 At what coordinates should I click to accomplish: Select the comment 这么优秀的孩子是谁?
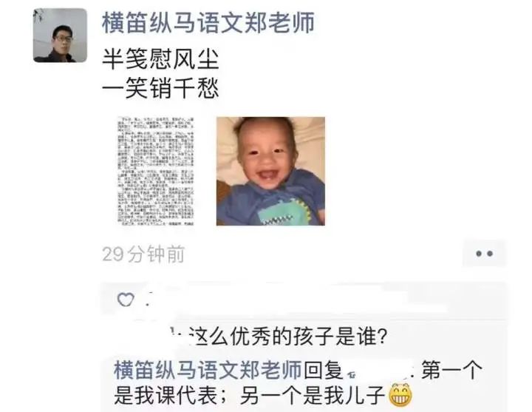pos(287,337)
